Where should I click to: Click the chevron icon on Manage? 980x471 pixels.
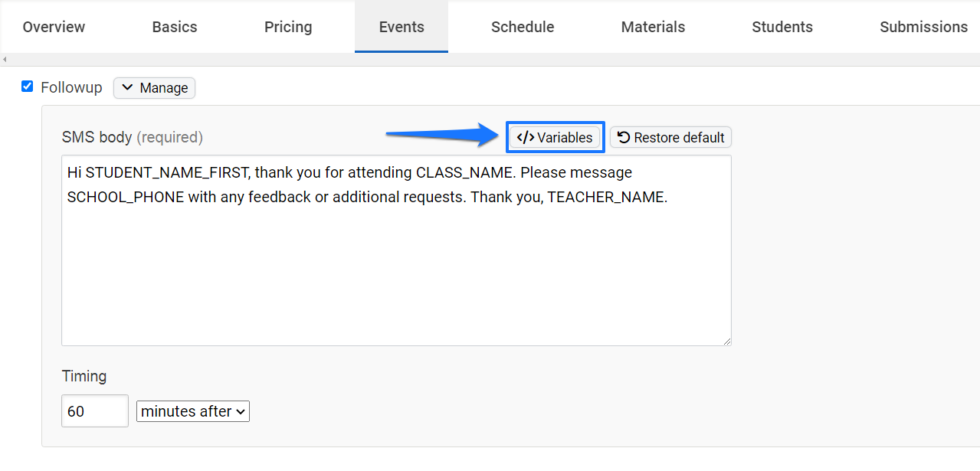point(127,88)
